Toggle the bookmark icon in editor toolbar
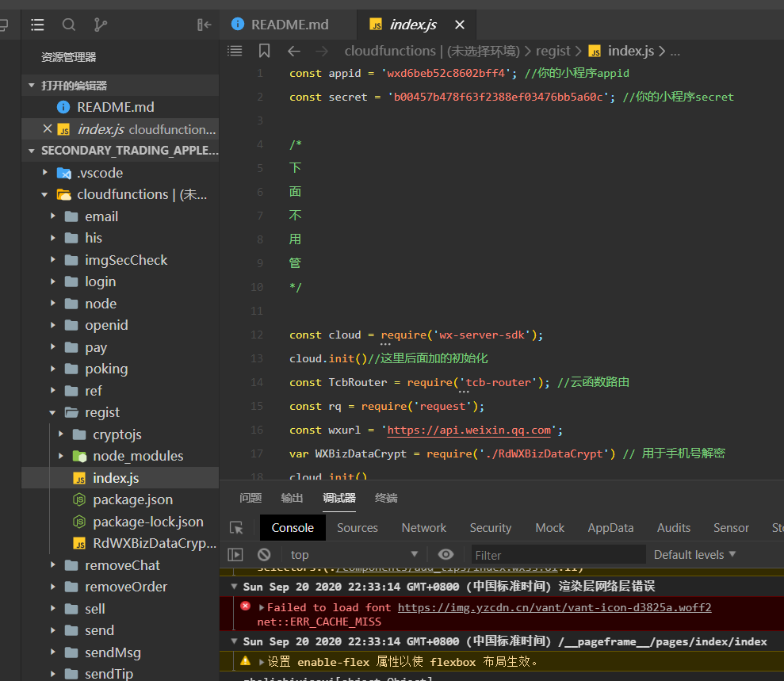Viewport: 784px width, 681px height. [265, 51]
